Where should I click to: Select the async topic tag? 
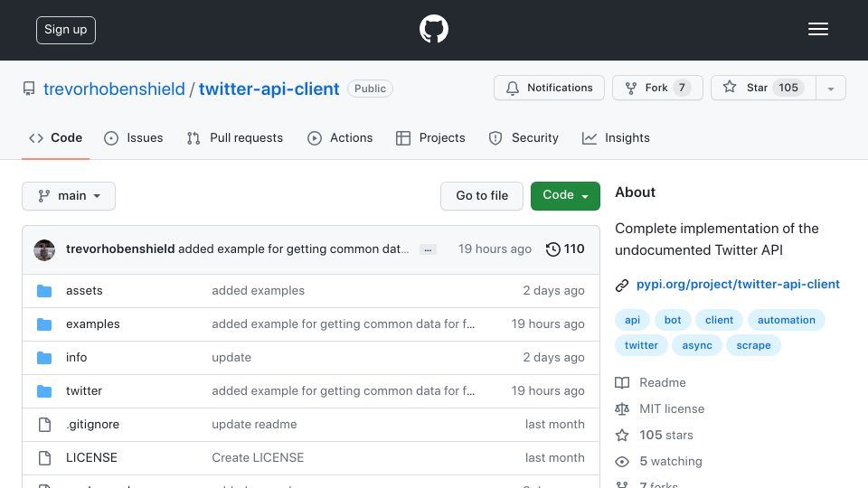pyautogui.click(x=697, y=345)
